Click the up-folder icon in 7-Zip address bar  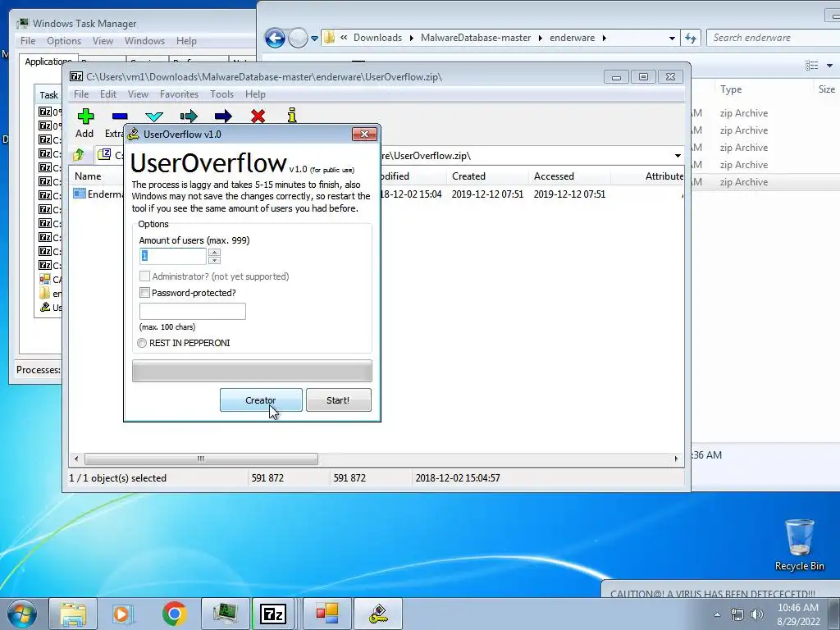pos(79,155)
